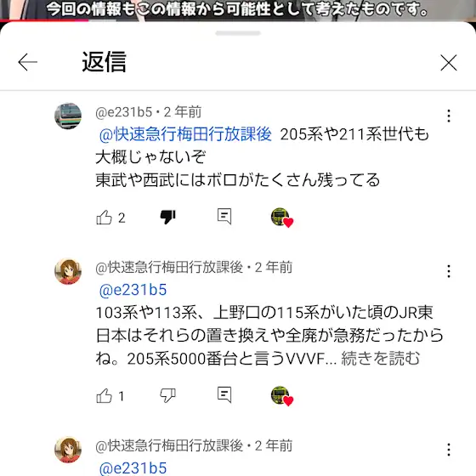Screen dimensions: 476x476
Task: Open the @快速急行梅田行放課後 mention link
Action: [185, 134]
